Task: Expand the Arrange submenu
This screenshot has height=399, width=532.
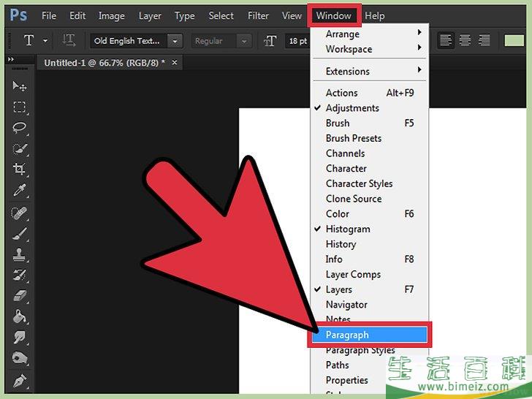Action: point(419,33)
